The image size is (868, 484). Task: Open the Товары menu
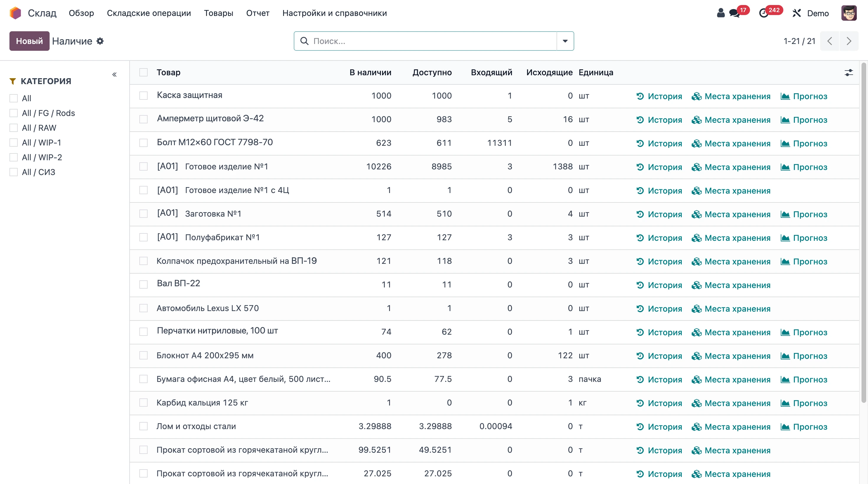[x=218, y=13]
